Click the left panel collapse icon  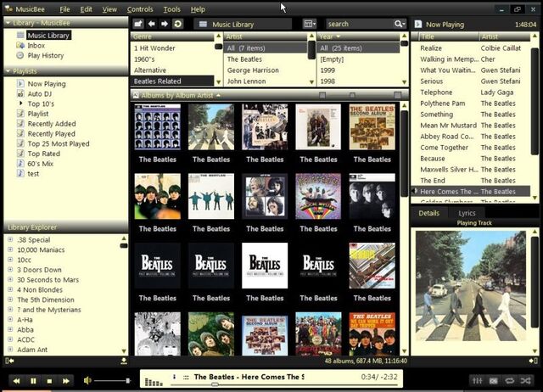tap(9, 361)
